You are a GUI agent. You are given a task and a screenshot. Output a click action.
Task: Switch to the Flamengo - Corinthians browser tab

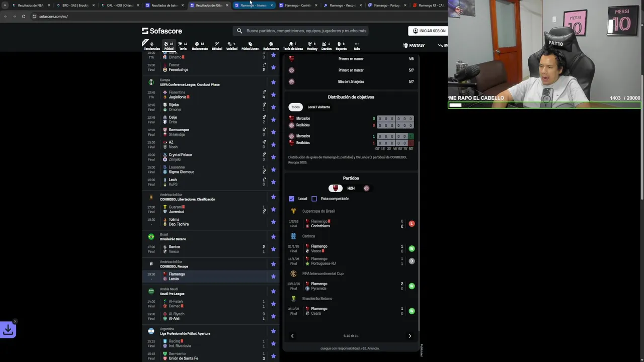click(x=298, y=5)
